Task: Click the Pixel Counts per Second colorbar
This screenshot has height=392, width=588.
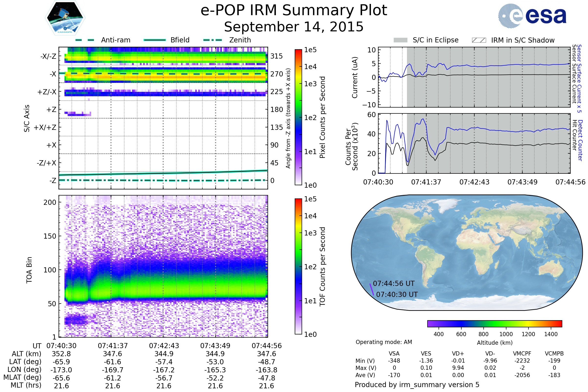Action: [298, 117]
